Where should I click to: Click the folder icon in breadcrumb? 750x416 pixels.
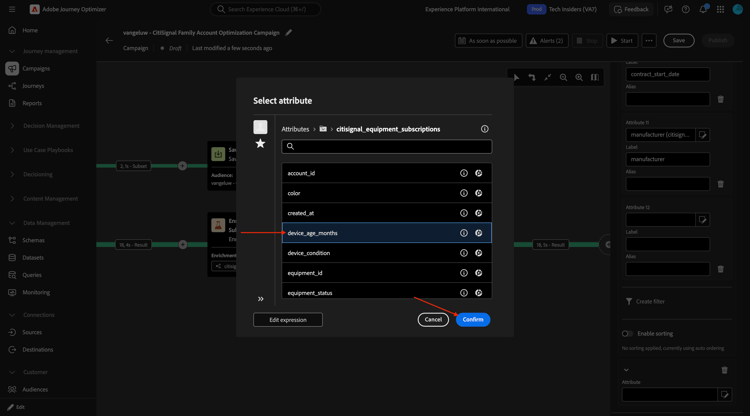coord(323,129)
